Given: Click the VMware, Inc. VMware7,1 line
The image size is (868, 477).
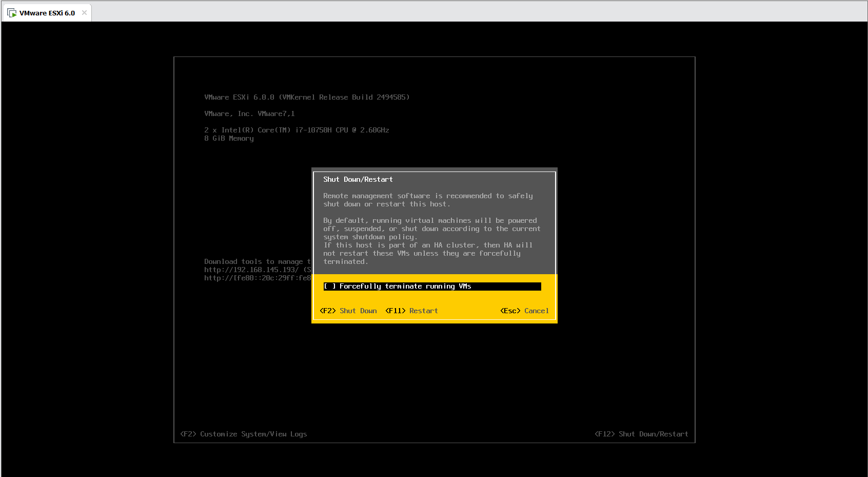Looking at the screenshot, I should tap(249, 114).
